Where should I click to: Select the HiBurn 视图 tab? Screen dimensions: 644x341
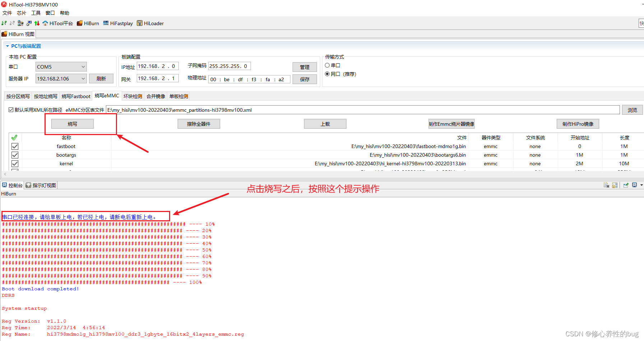click(18, 34)
